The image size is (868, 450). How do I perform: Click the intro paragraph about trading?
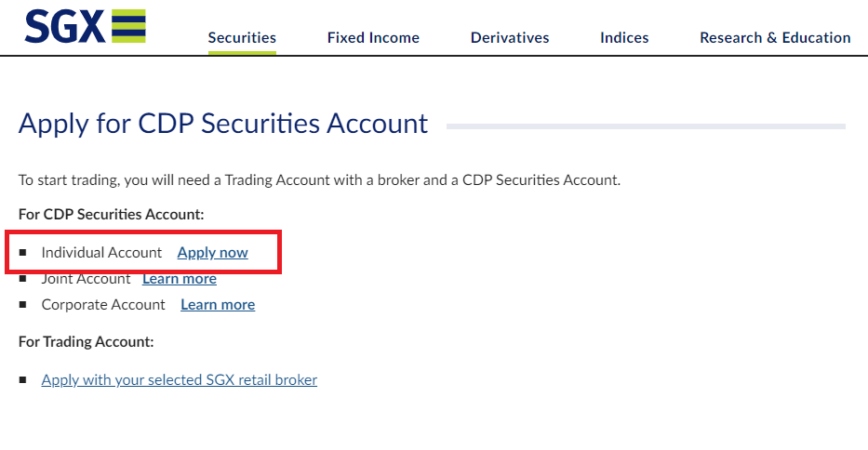[319, 180]
